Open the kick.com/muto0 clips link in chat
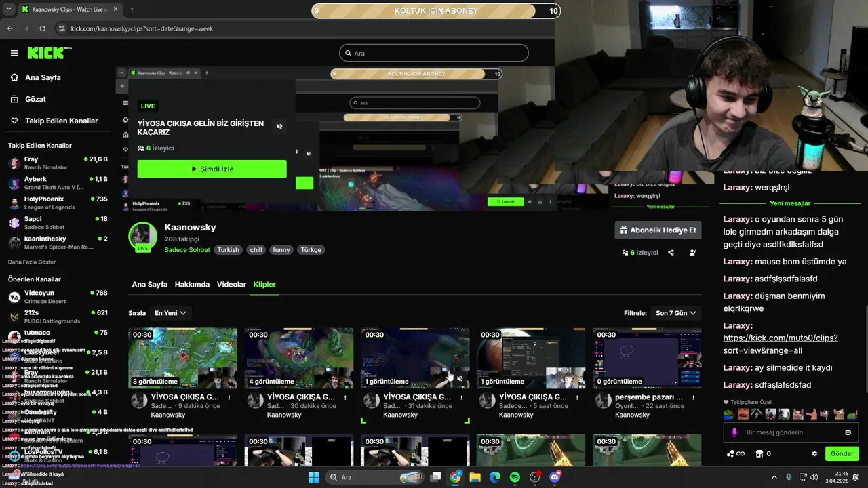 781,344
